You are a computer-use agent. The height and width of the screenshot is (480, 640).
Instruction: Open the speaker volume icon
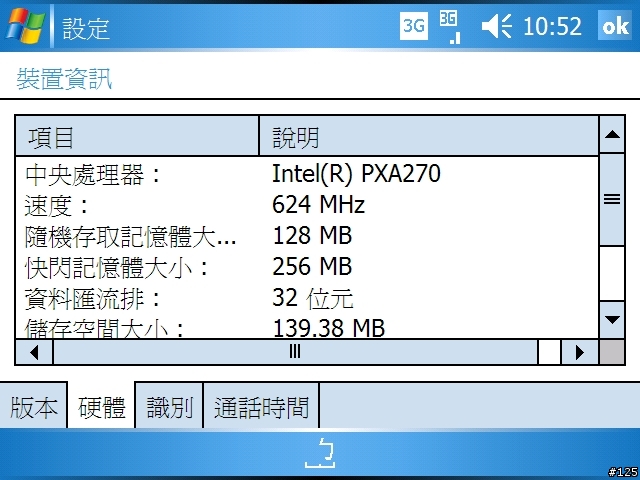point(496,27)
